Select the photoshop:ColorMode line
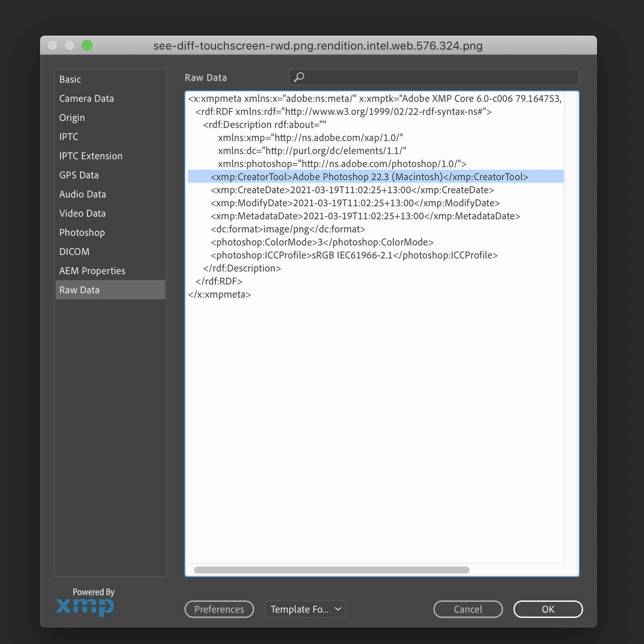Image resolution: width=644 pixels, height=644 pixels. [x=322, y=242]
